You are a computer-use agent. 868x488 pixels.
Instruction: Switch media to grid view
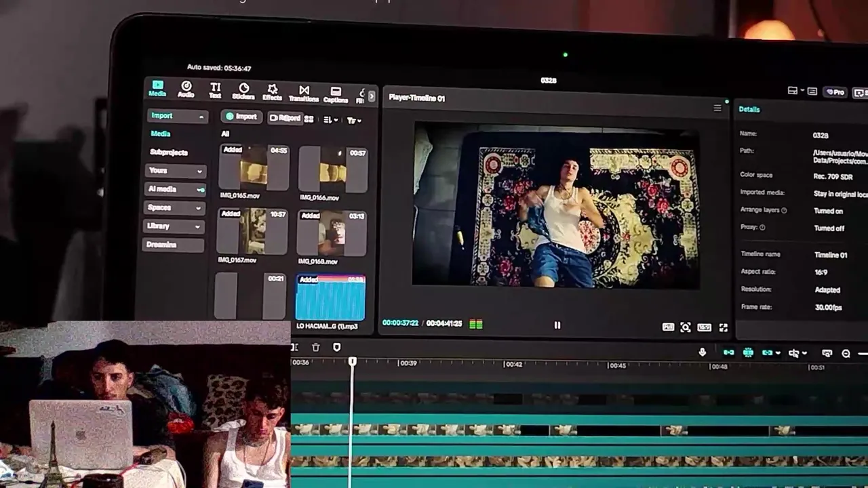pos(309,119)
